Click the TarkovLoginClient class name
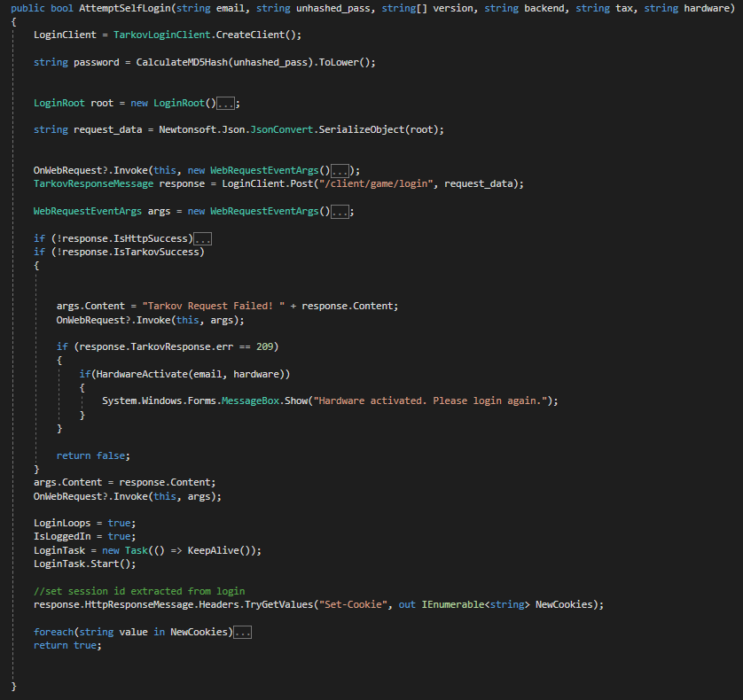The height and width of the screenshot is (700, 743). (x=162, y=35)
